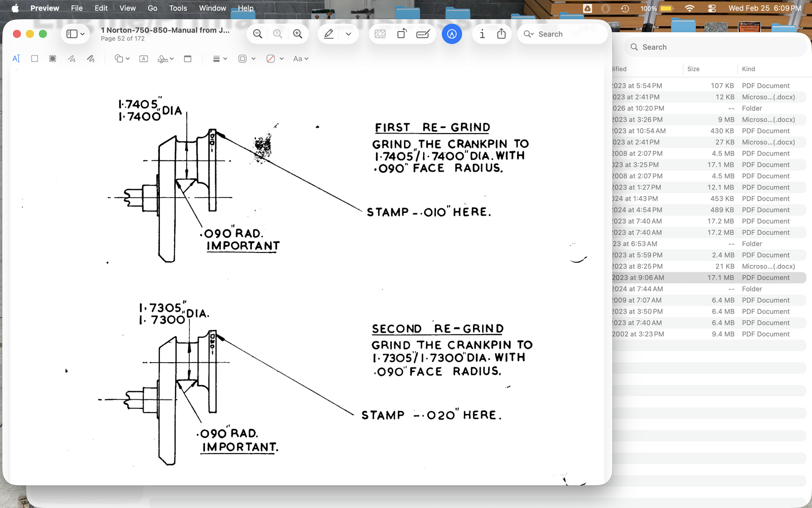The width and height of the screenshot is (812, 508).
Task: Open the text style Aa dropdown
Action: (300, 58)
